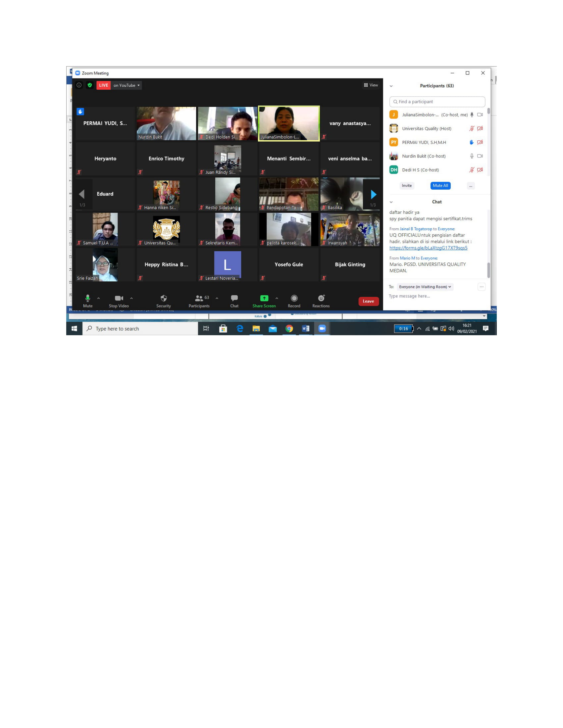Viewport: 563px width, 728px height.
Task: Select the Nurdin Bukit video tile
Action: [x=167, y=123]
